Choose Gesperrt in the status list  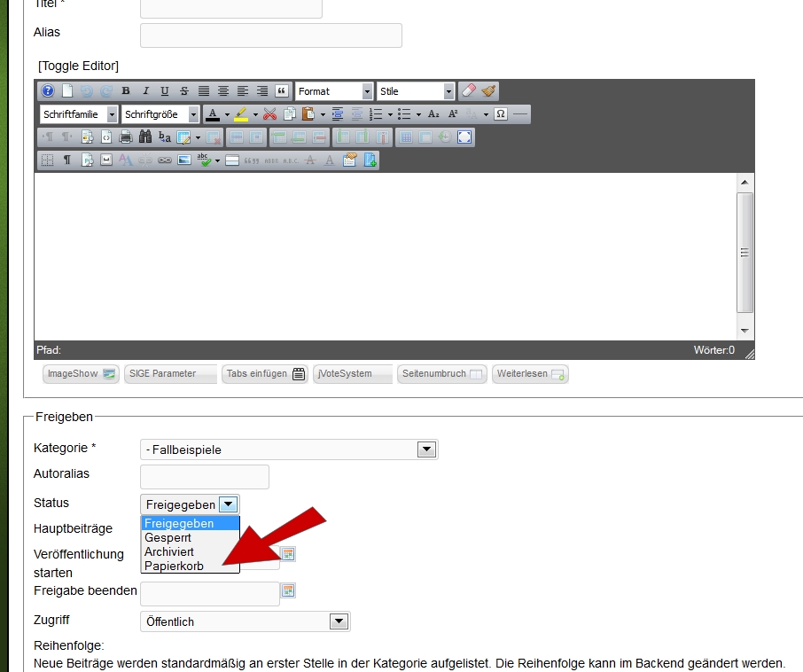(168, 537)
